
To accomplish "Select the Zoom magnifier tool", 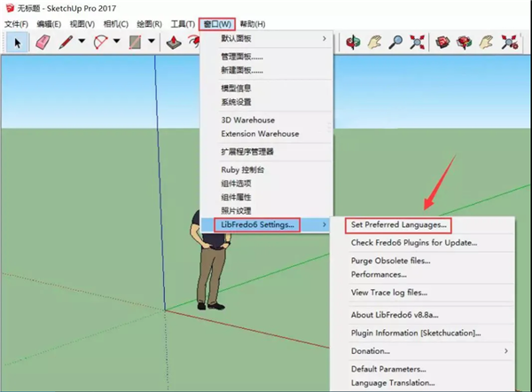I will pos(396,42).
